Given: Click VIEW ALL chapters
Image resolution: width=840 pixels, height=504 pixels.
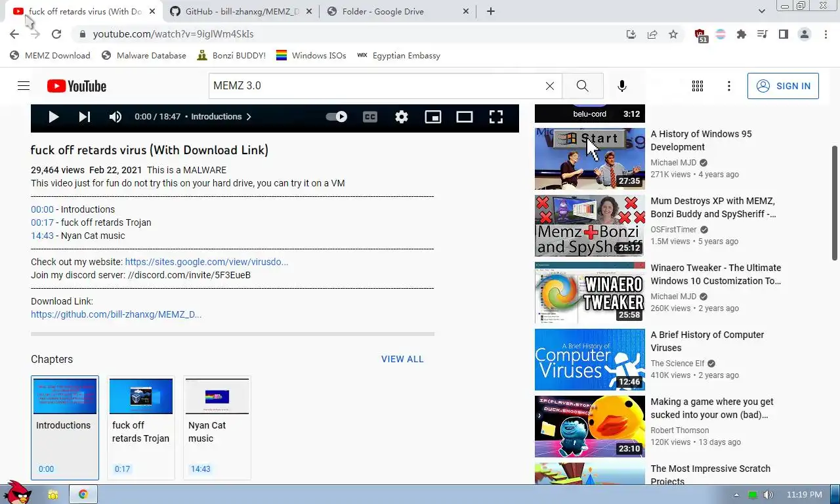Looking at the screenshot, I should [x=402, y=359].
